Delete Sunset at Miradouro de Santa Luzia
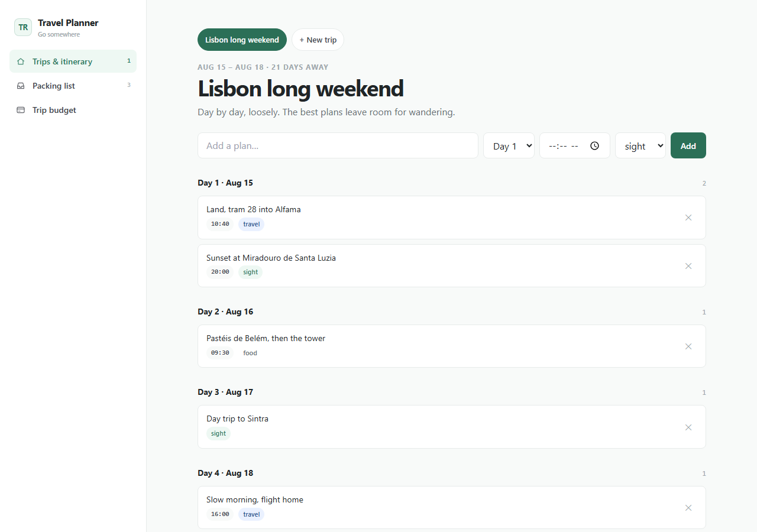 (688, 266)
